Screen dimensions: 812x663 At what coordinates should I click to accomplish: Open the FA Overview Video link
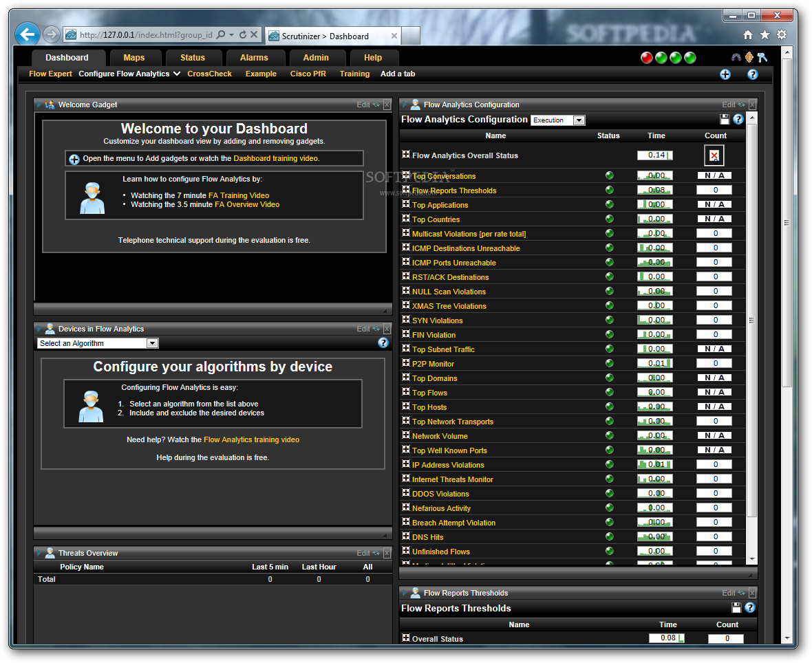tap(247, 204)
